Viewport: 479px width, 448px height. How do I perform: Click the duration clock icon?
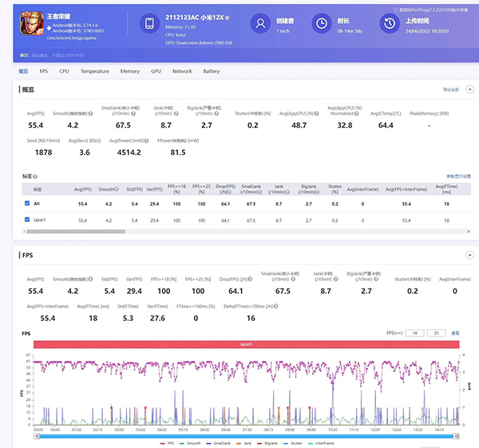tap(323, 24)
